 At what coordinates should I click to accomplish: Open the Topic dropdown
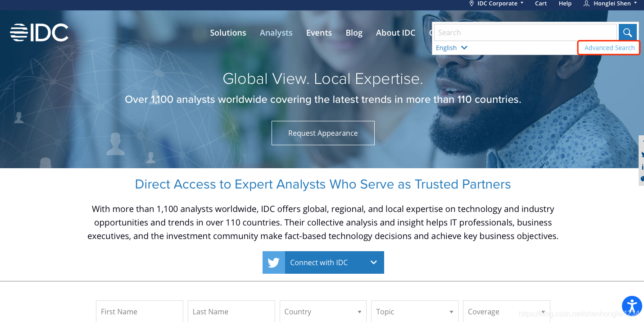click(x=414, y=312)
